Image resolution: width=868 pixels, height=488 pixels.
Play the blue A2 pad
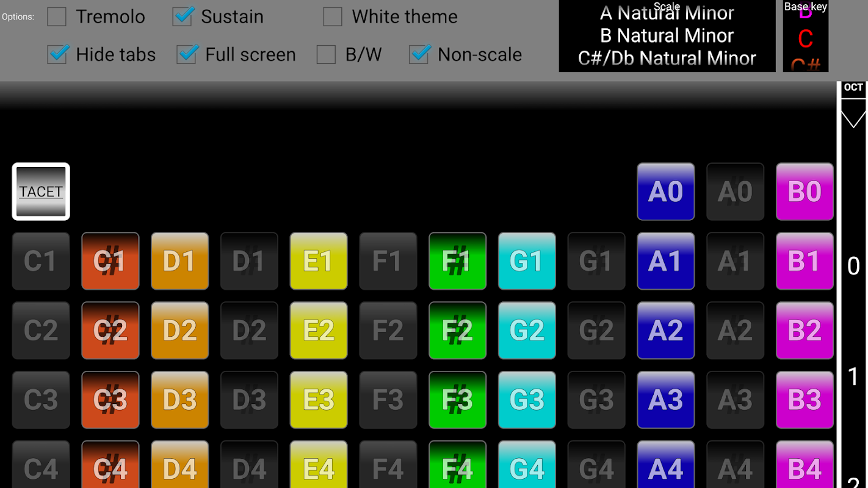(x=665, y=331)
